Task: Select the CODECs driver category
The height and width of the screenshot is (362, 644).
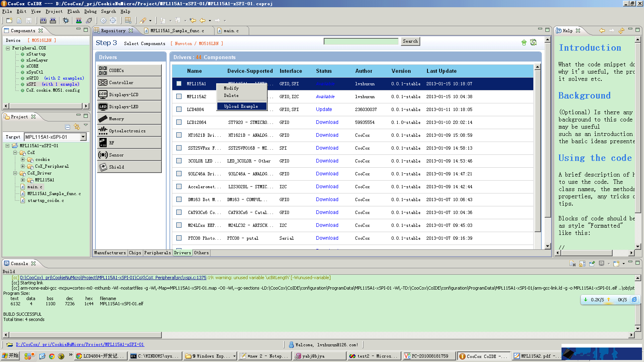Action: coord(129,70)
